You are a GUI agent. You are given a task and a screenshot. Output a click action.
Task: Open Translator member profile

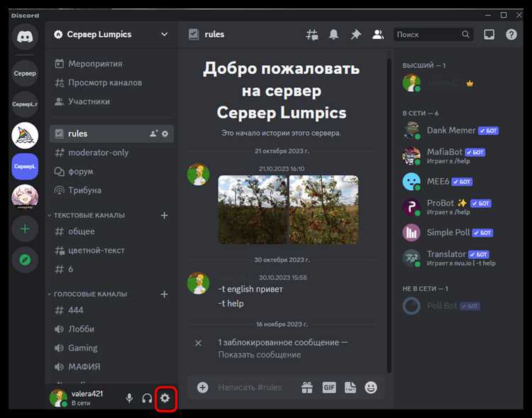456,258
